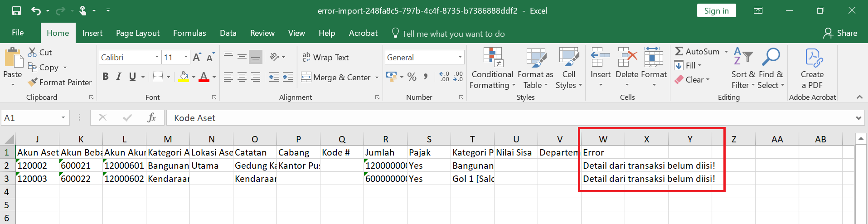Click Increase Font Size icon
Image resolution: width=868 pixels, height=224 pixels.
coord(197,58)
